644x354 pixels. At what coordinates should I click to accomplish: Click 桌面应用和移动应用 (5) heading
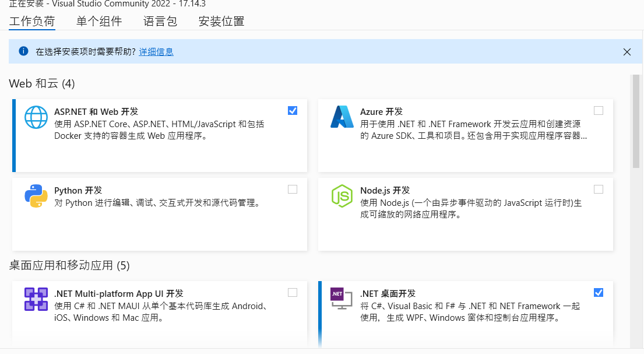69,265
